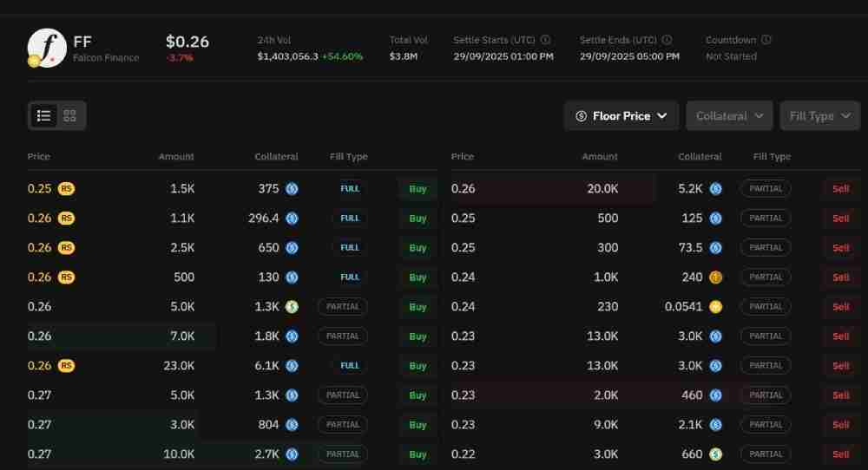Click the yellow collateral coin icon beside 0.0541
Screen dimensions: 868x470
click(x=715, y=307)
